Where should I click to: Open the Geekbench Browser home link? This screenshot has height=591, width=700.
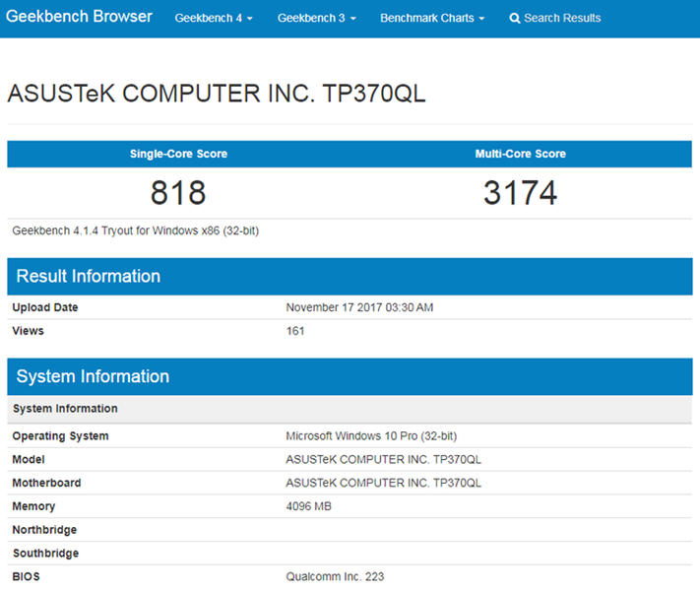point(79,17)
